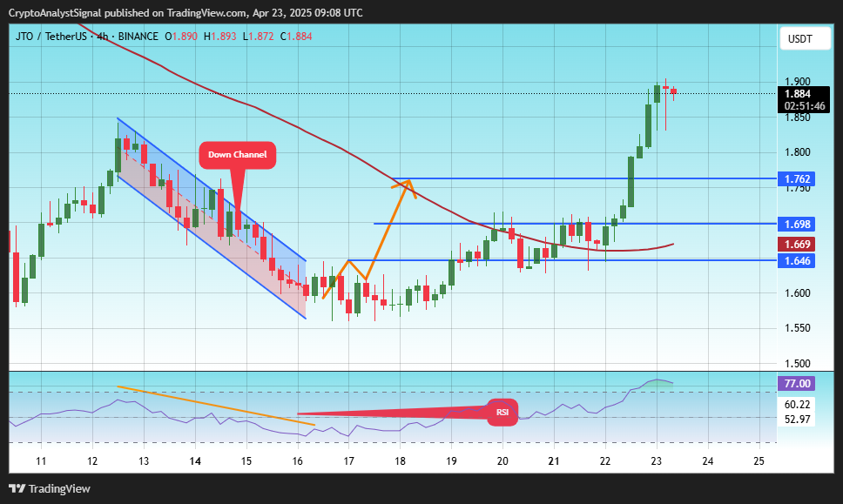The width and height of the screenshot is (843, 504).
Task: Click the red RSI callout label
Action: [x=502, y=412]
